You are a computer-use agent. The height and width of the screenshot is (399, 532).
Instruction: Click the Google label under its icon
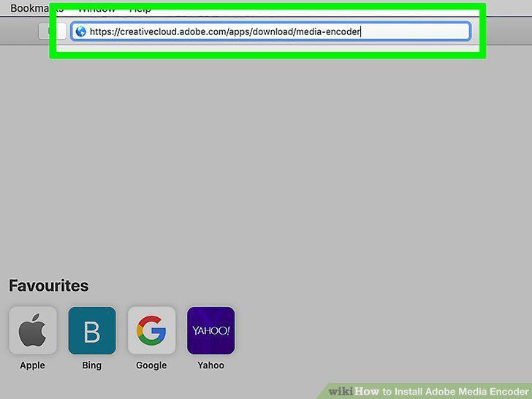point(151,365)
